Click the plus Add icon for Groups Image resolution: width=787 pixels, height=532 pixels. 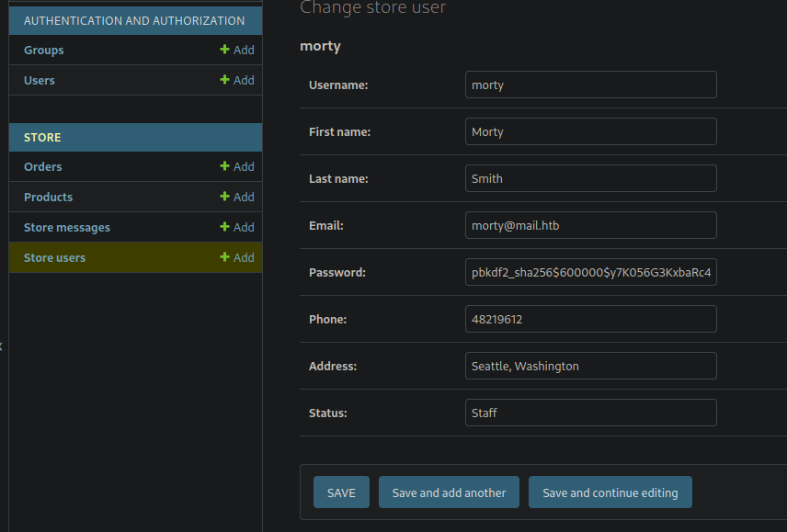(224, 51)
